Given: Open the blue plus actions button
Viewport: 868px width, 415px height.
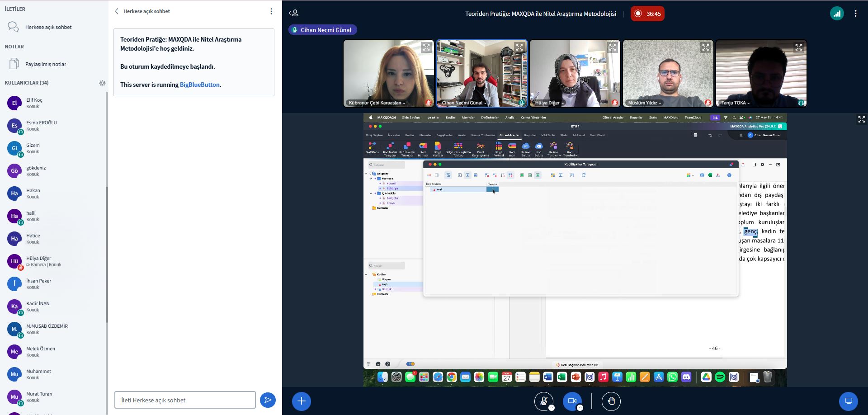Looking at the screenshot, I should click(x=302, y=401).
